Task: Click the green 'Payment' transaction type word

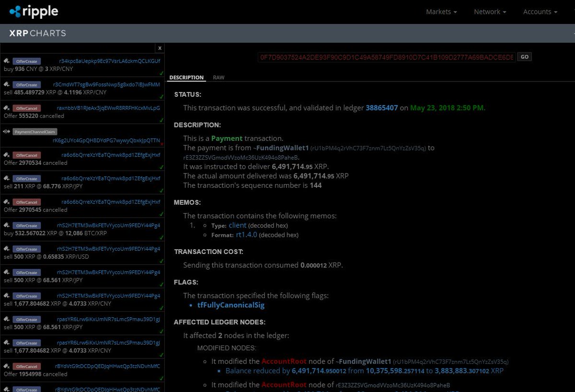Action: pyautogui.click(x=227, y=138)
